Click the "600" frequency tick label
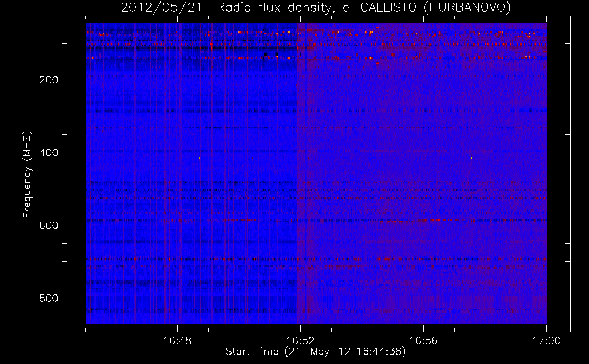 pos(49,226)
